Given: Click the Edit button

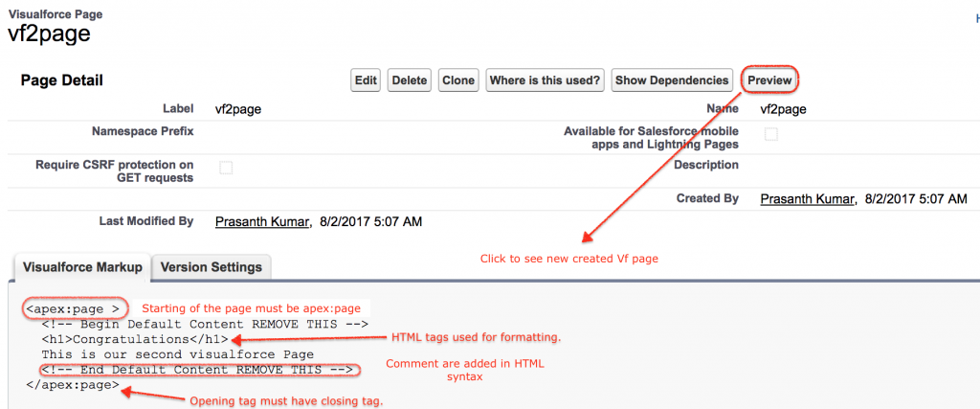Looking at the screenshot, I should [x=366, y=80].
